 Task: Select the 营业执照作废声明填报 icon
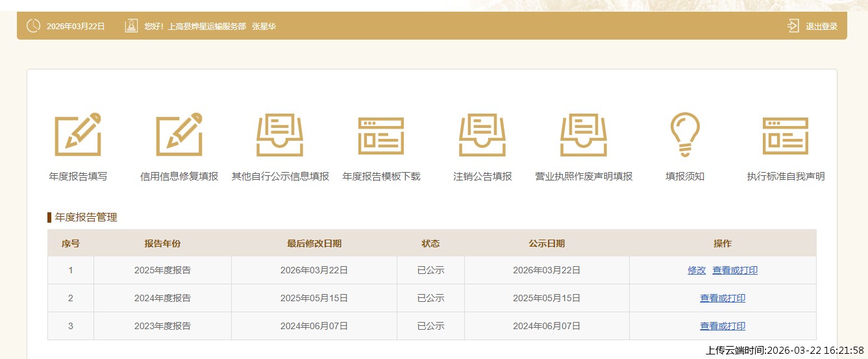tap(584, 134)
